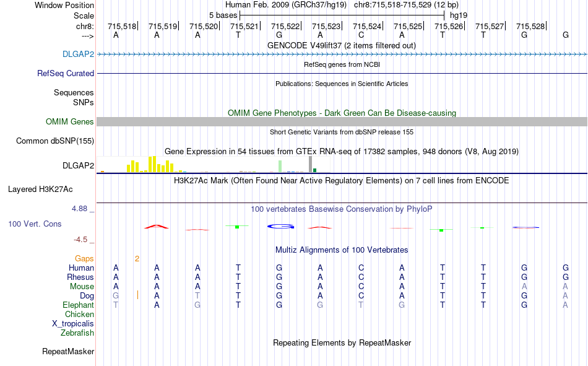Click the 4.88 PhyloP upper limit
Image resolution: width=588 pixels, height=366 pixels.
click(80, 208)
